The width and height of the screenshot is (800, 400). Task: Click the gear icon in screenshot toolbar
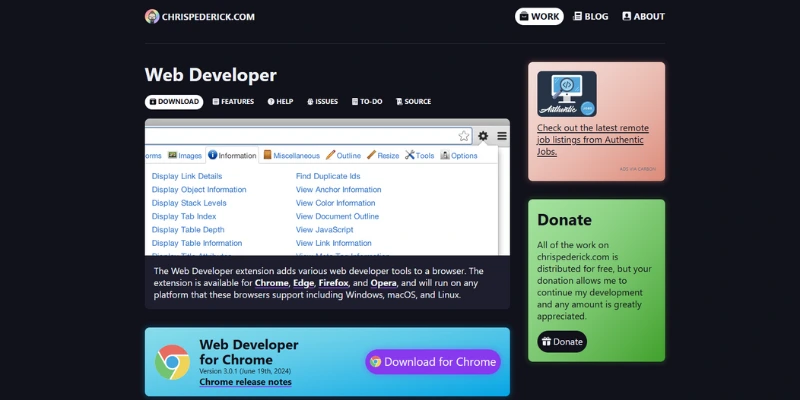coord(483,136)
